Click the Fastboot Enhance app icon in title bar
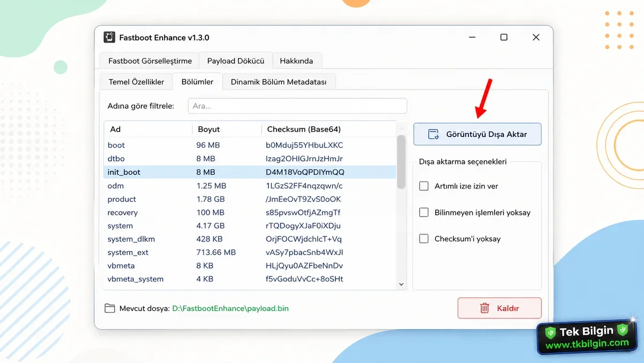The height and width of the screenshot is (363, 644). click(x=109, y=38)
